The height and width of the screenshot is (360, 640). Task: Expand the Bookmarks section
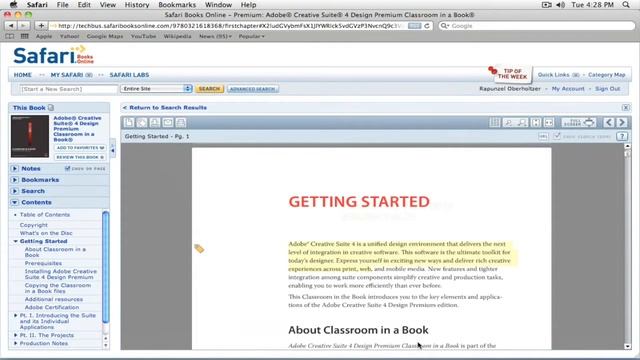tap(15, 180)
